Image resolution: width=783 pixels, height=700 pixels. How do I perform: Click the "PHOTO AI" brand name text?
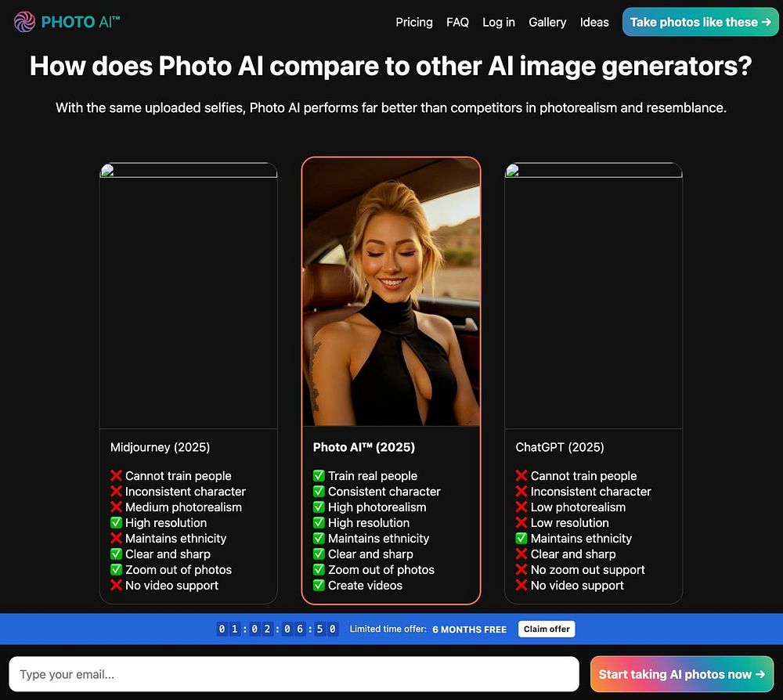click(x=81, y=22)
